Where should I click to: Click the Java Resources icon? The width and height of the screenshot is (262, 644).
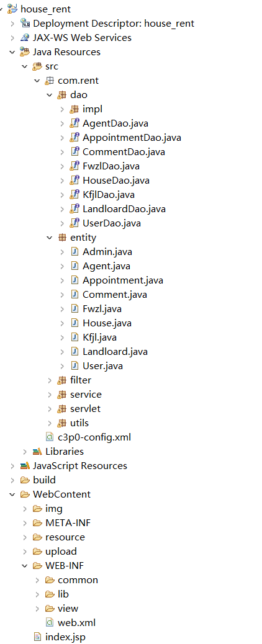click(x=25, y=51)
